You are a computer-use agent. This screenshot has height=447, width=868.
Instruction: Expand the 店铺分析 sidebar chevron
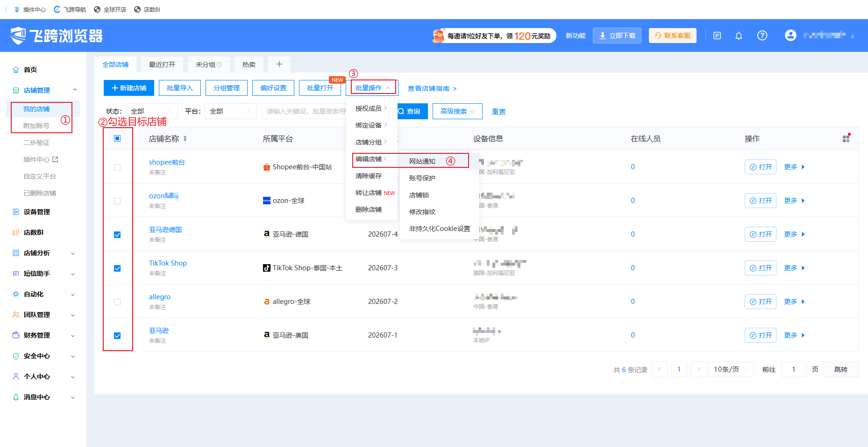(x=73, y=253)
